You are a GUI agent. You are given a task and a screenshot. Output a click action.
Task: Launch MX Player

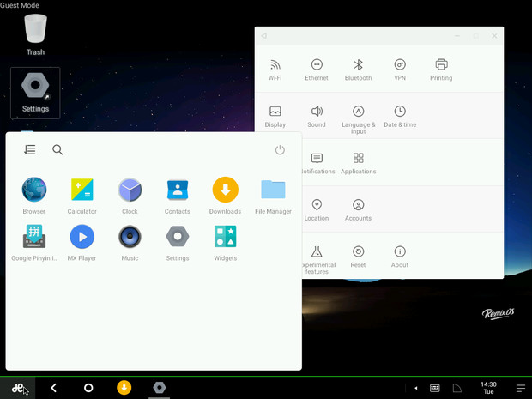[x=82, y=236]
